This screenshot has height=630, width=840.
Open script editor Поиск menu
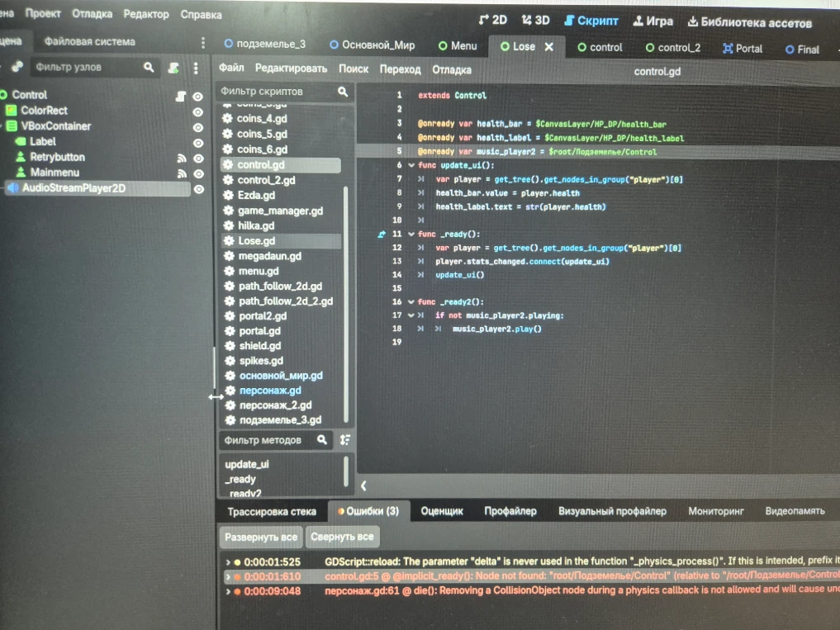click(354, 69)
